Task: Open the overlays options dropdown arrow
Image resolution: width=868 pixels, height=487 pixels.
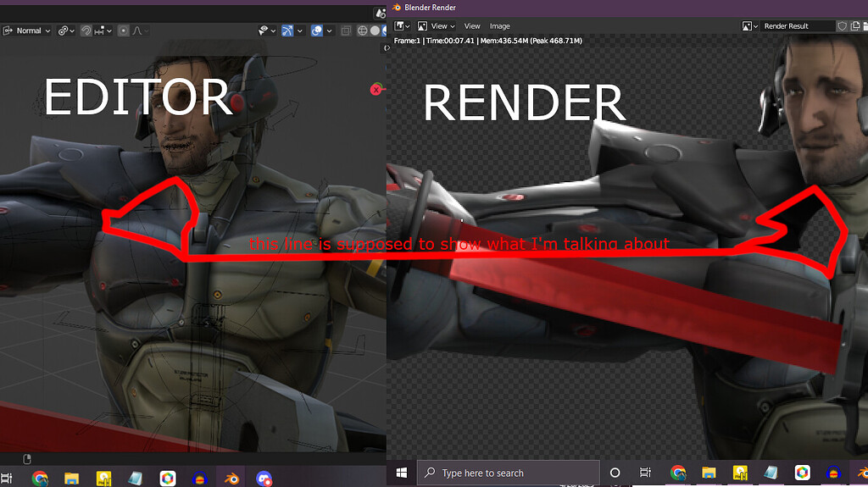Action: pos(330,31)
